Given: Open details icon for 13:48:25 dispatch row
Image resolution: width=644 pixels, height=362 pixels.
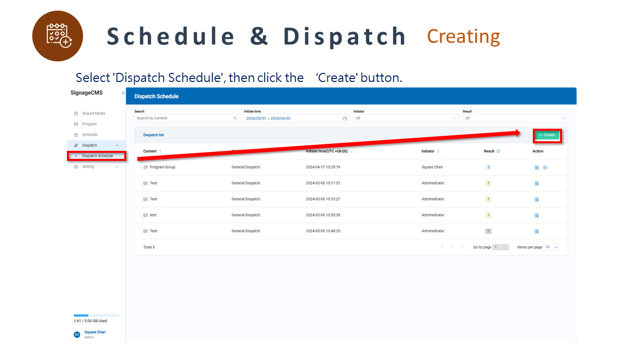Looking at the screenshot, I should click(537, 231).
